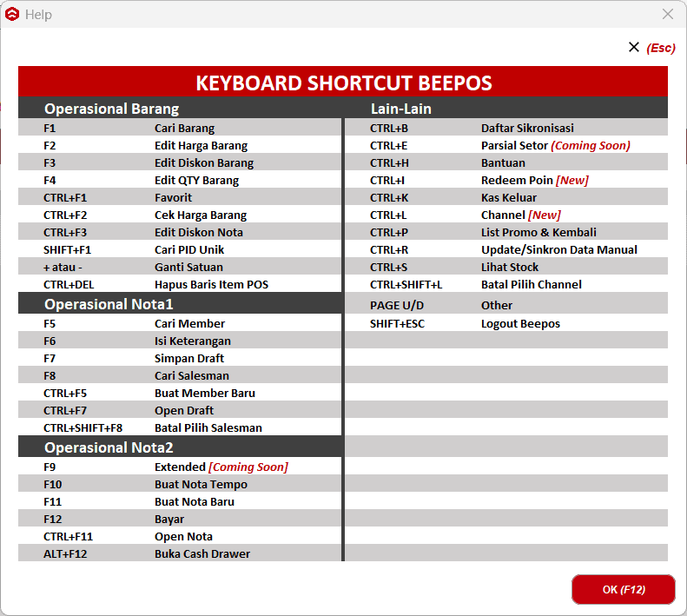The height and width of the screenshot is (616, 687).
Task: Click 'Open Nota' entry
Action: click(183, 537)
